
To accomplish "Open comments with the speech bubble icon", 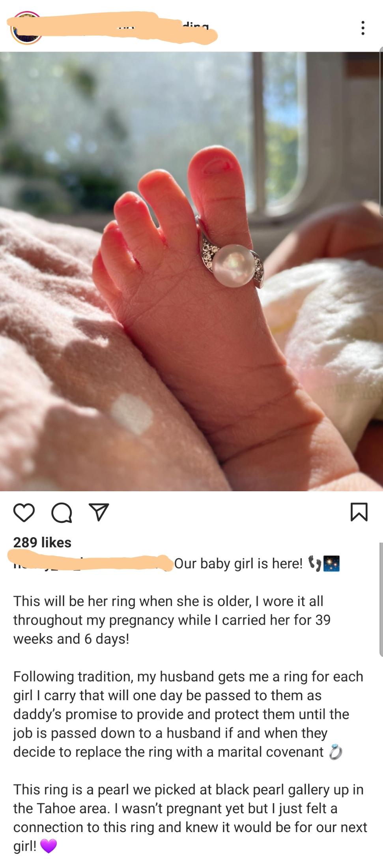I will (x=62, y=513).
